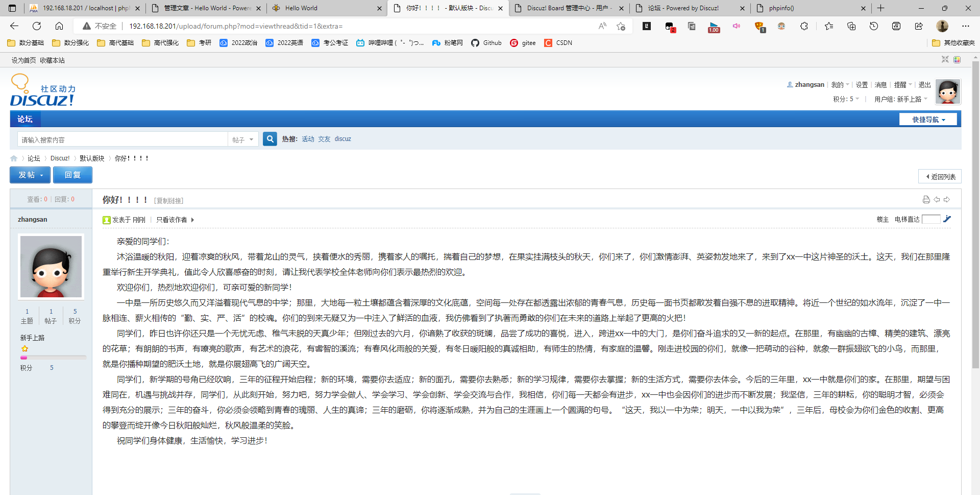Open the color style switcher icon
Viewport: 980px width, 495px height.
point(957,60)
